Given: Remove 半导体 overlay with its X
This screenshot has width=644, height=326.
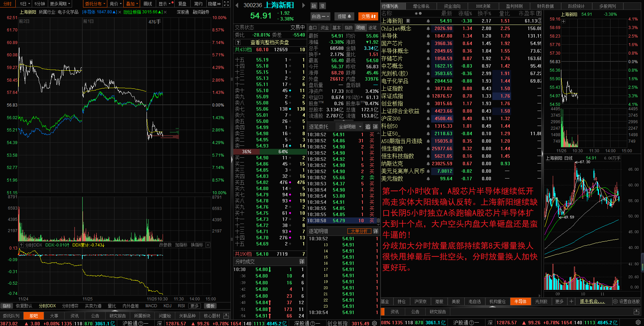Looking at the screenshot, I should (x=120, y=12).
